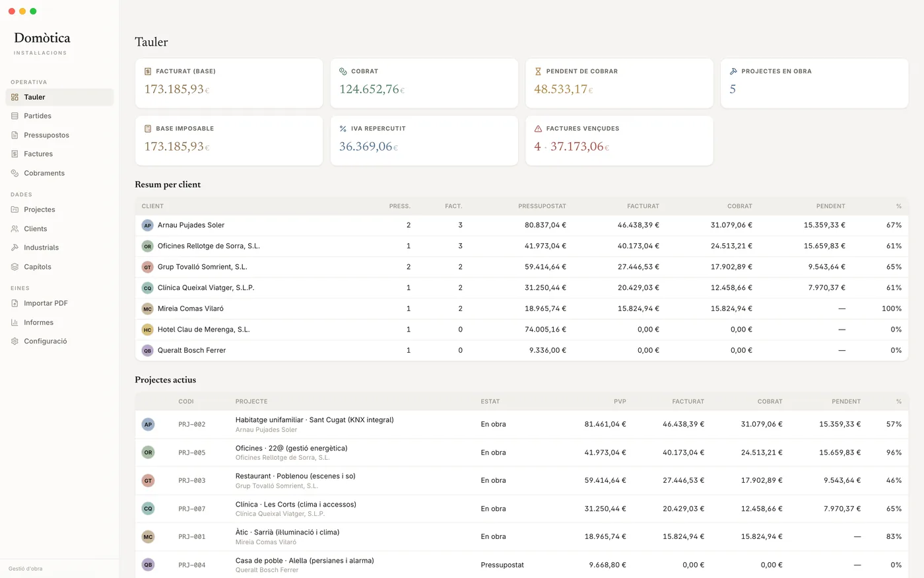Click Queralt Bosch Ferrer in client summary
This screenshot has height=578, width=924.
[x=191, y=350]
